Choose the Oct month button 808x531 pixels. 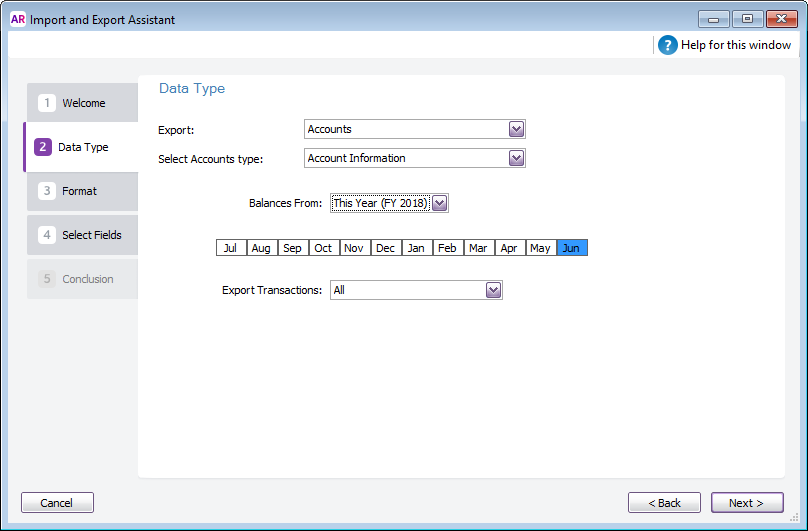pyautogui.click(x=323, y=248)
